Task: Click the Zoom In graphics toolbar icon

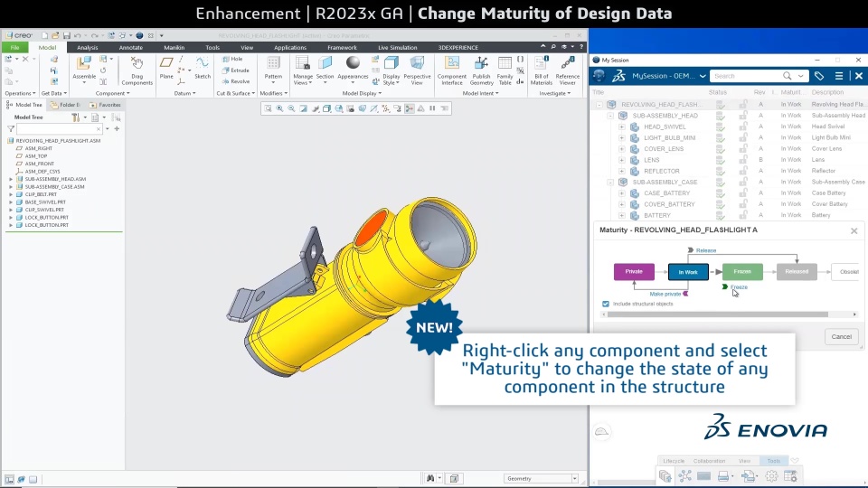Action: pos(279,108)
